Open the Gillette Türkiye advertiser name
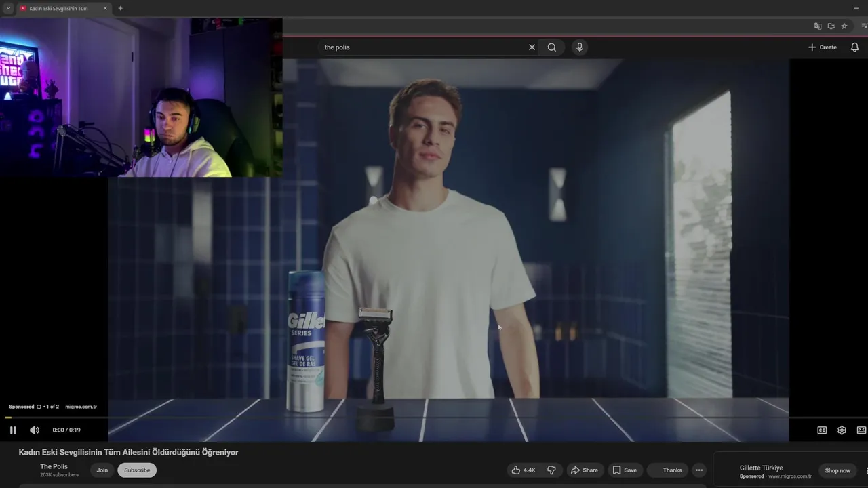The image size is (868, 488). (761, 468)
